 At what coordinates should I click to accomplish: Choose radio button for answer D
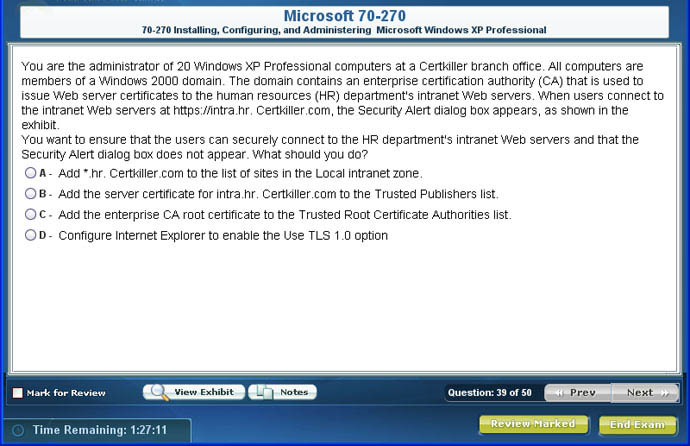[30, 235]
